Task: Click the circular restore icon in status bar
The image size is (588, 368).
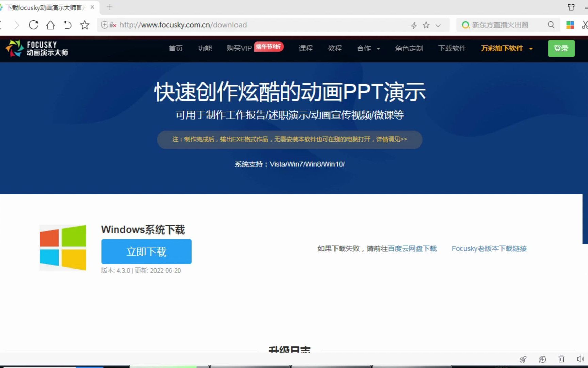Action: 542,359
